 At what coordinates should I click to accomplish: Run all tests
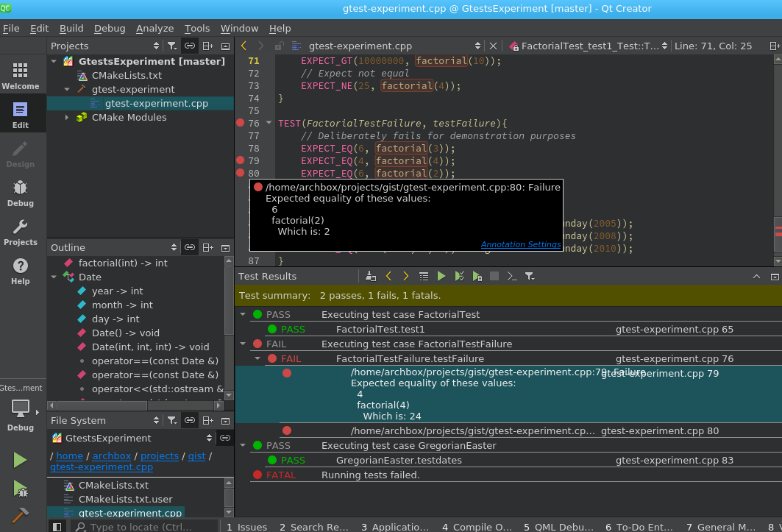tap(441, 277)
